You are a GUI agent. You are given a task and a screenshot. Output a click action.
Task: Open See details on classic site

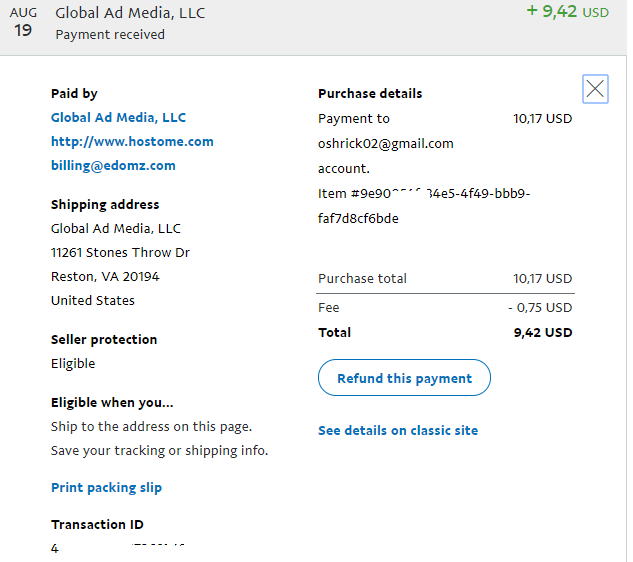pyautogui.click(x=398, y=431)
